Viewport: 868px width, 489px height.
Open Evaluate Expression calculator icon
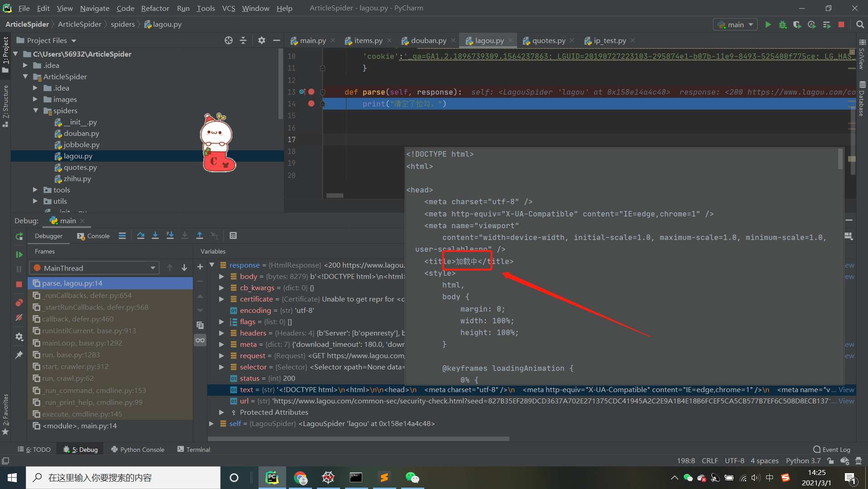(x=233, y=235)
